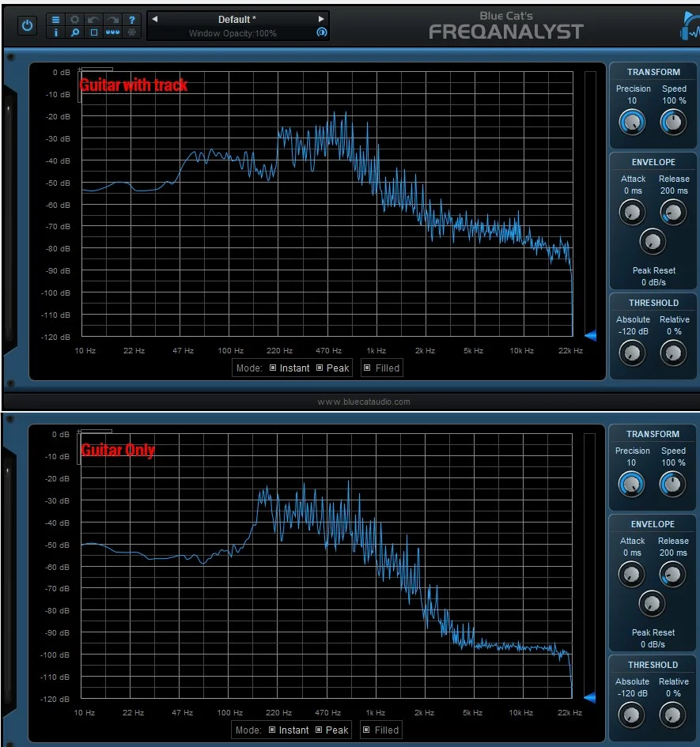Click the blue threshold marker on bottom graph
This screenshot has width=700, height=747.
point(589,697)
